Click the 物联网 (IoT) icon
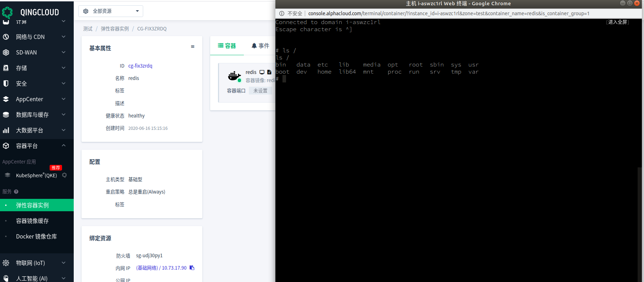This screenshot has height=282, width=644. pyautogui.click(x=6, y=263)
